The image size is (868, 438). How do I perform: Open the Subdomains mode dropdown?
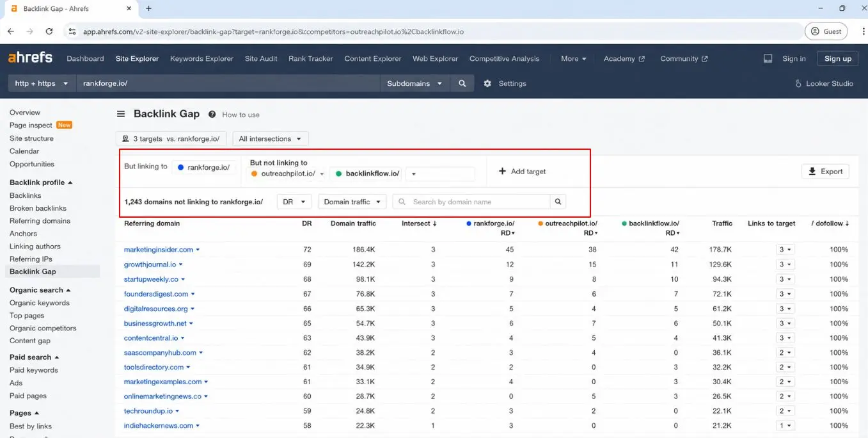point(414,83)
